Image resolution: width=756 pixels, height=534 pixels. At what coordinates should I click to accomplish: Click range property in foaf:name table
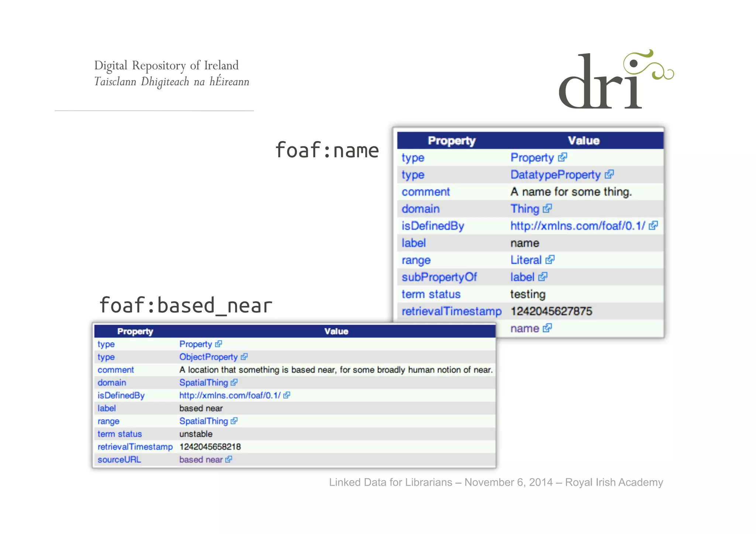416,261
